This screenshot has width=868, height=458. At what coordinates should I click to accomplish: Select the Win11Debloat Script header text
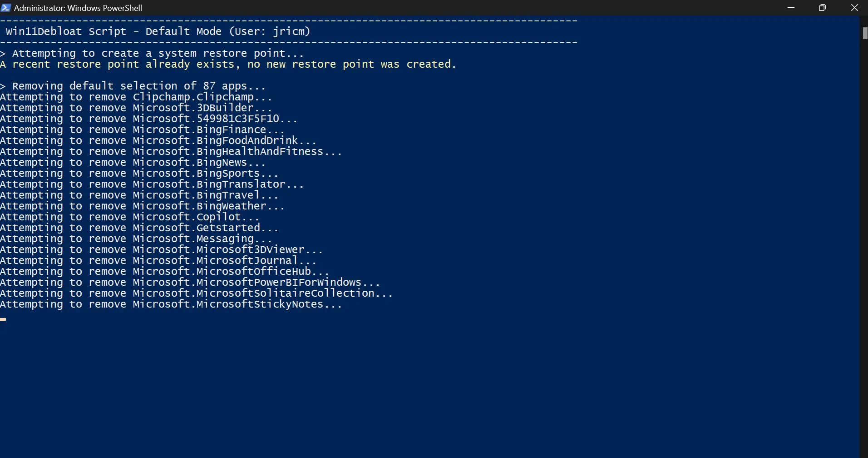point(158,31)
